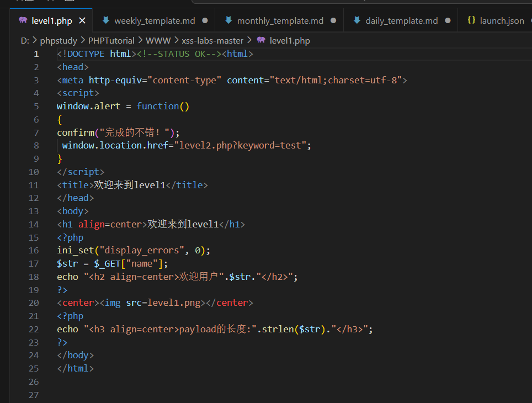Click the <?php tag on line 21
This screenshot has width=532, height=403.
click(x=70, y=316)
